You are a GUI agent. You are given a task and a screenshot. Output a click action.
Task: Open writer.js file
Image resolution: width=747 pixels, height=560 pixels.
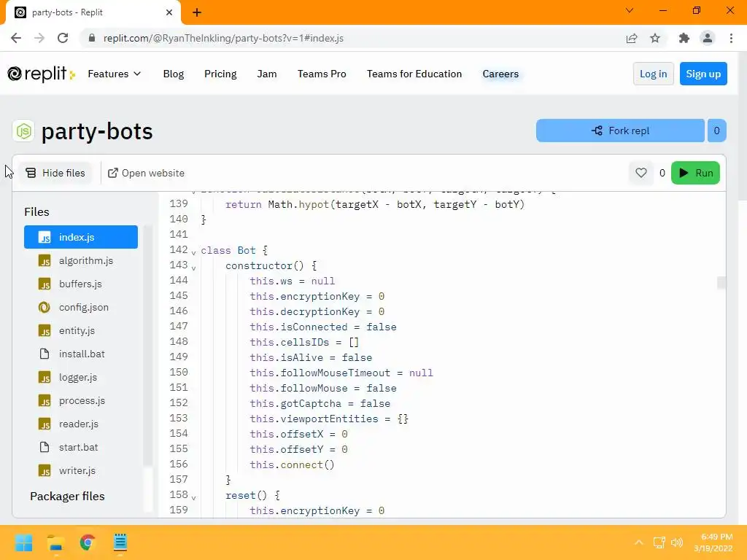click(x=80, y=470)
